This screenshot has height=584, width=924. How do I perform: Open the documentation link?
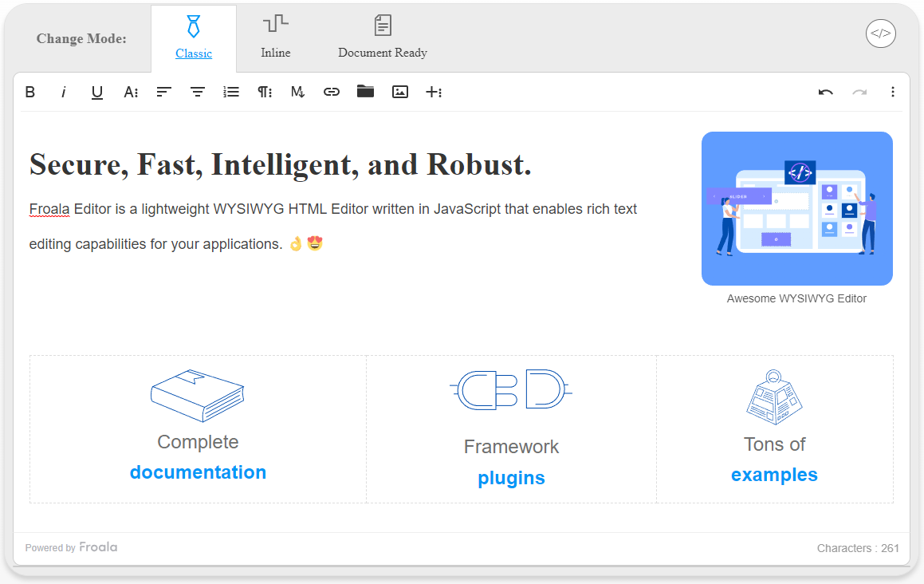(198, 472)
